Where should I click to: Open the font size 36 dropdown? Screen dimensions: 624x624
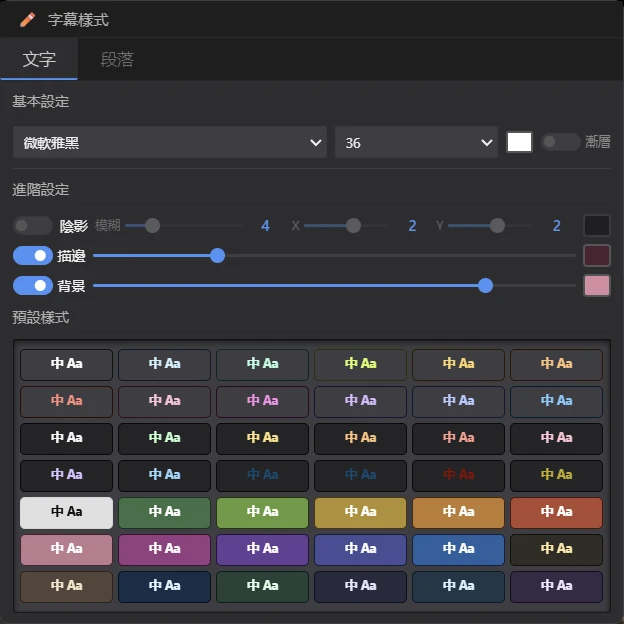[x=416, y=142]
